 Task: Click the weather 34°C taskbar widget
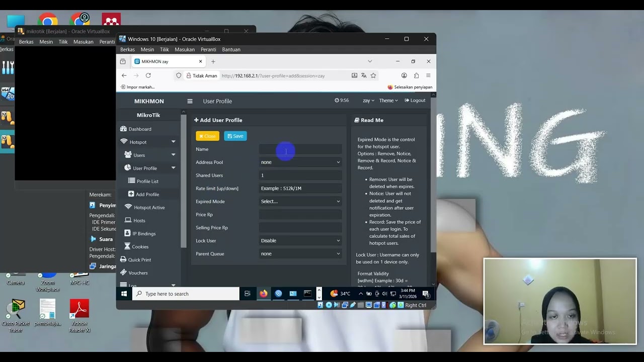(340, 294)
